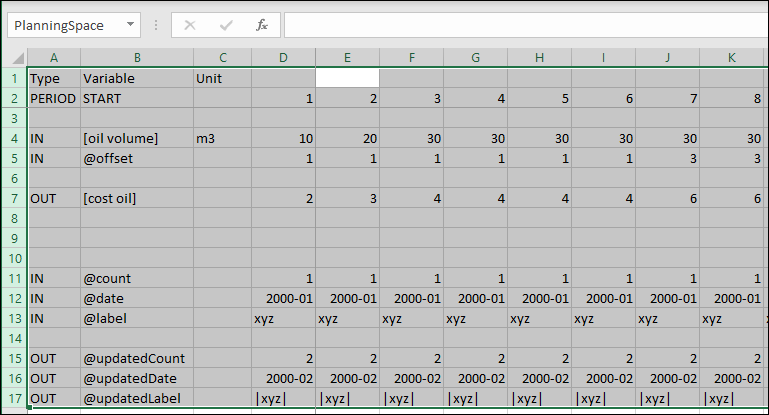
Task: Click oil volume value 20 in column E
Action: coord(347,139)
